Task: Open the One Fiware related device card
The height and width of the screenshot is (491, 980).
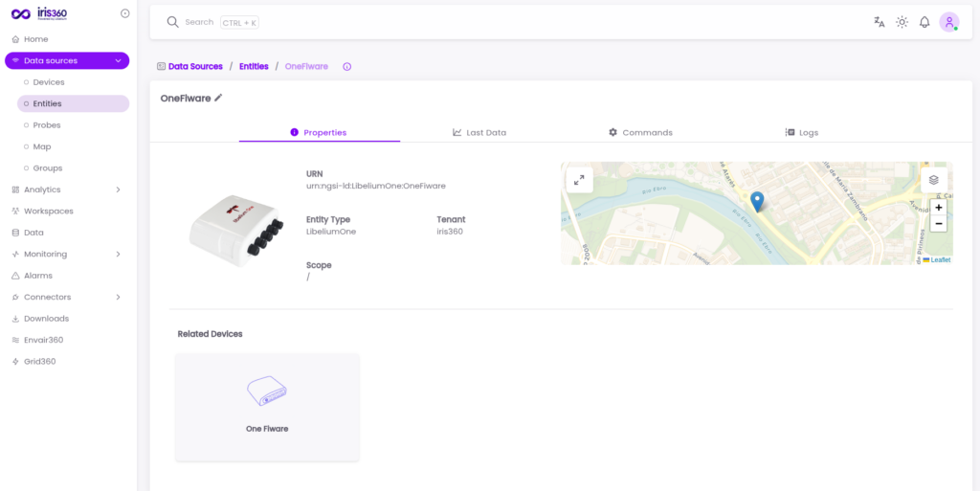Action: (x=268, y=408)
